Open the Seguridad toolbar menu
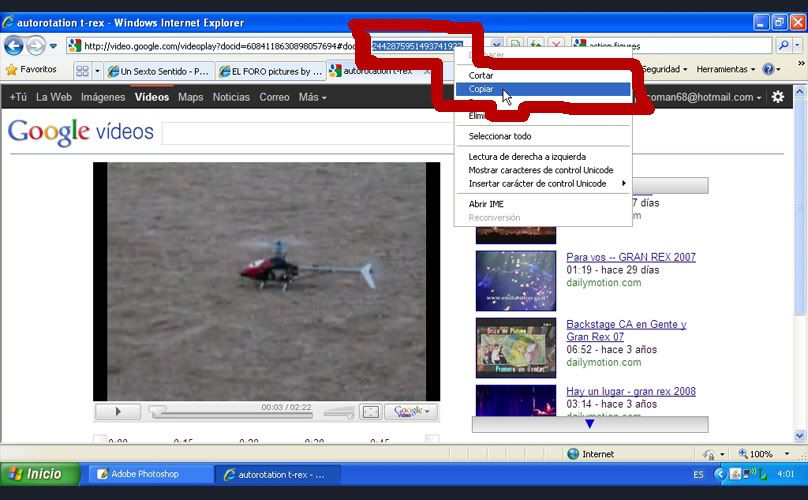This screenshot has width=808, height=500. point(664,69)
